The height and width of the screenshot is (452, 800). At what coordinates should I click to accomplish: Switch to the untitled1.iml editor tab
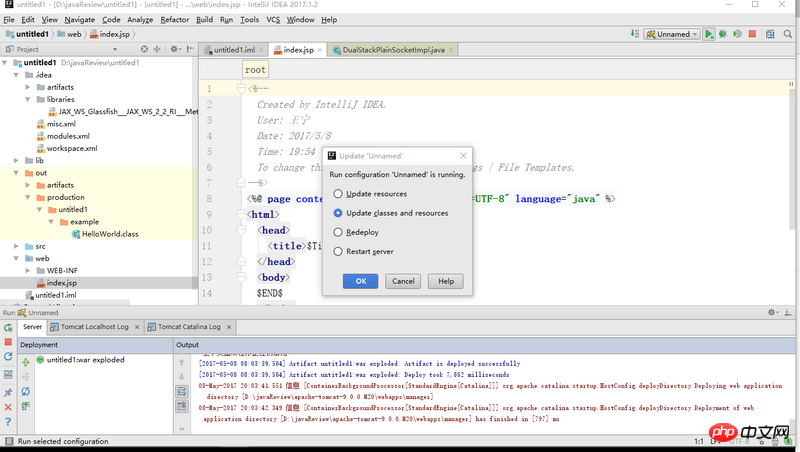pyautogui.click(x=234, y=49)
